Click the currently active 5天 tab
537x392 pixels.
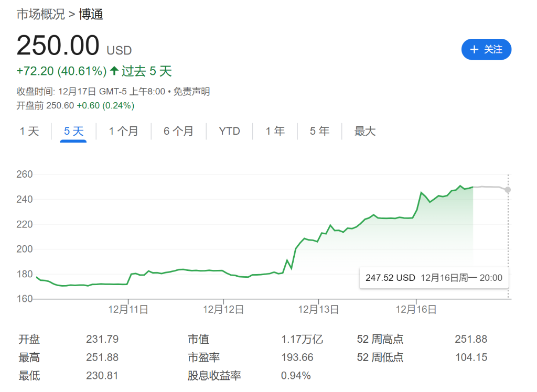click(73, 132)
